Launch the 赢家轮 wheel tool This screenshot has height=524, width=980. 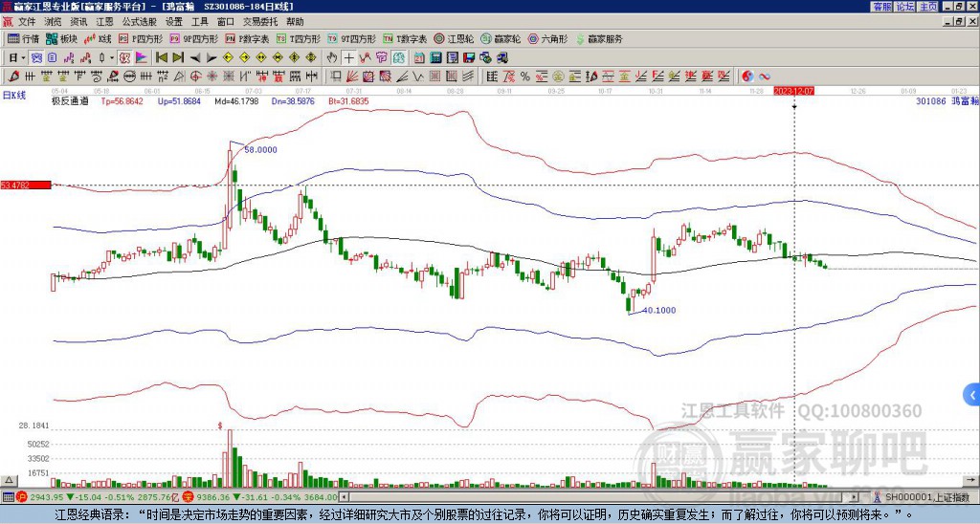click(x=501, y=38)
